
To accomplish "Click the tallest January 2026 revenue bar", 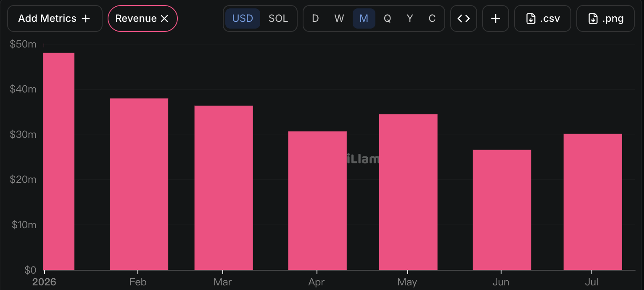I will (x=59, y=161).
